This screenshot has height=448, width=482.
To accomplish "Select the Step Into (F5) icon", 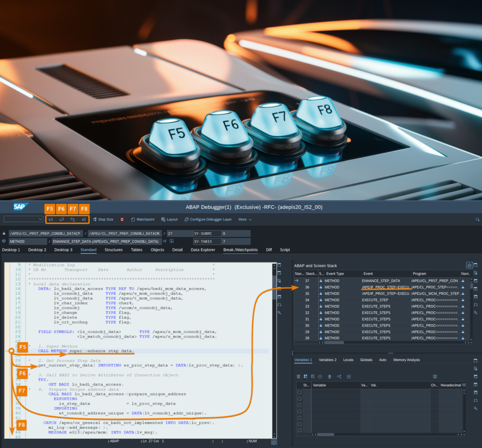I will [x=52, y=219].
